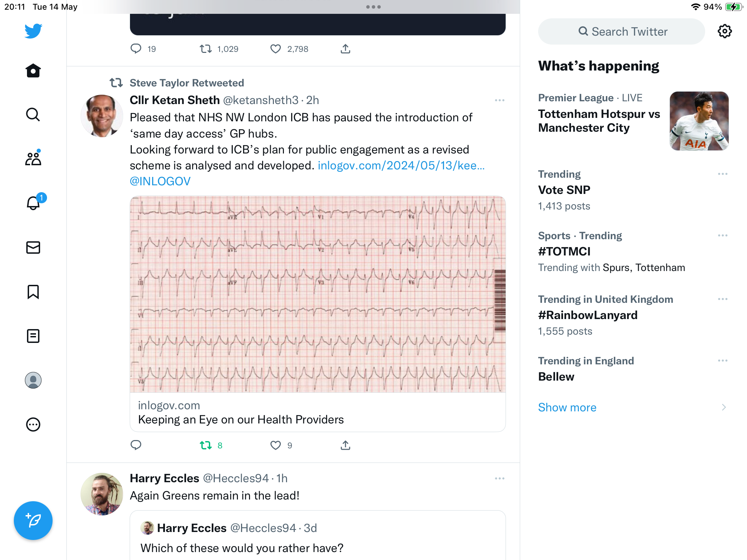Open the Messages envelope icon
Image resolution: width=747 pixels, height=560 pixels.
(33, 248)
